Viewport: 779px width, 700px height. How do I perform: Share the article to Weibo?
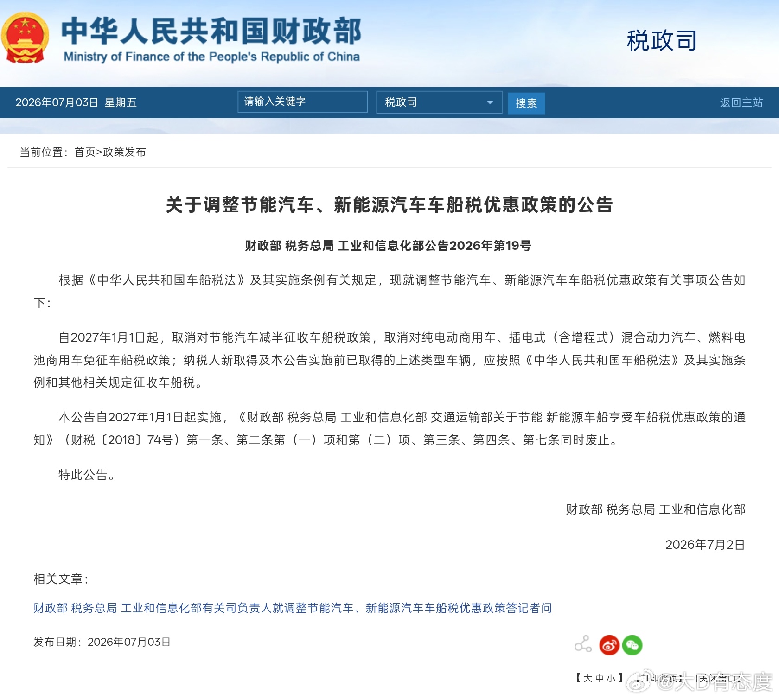tap(609, 645)
